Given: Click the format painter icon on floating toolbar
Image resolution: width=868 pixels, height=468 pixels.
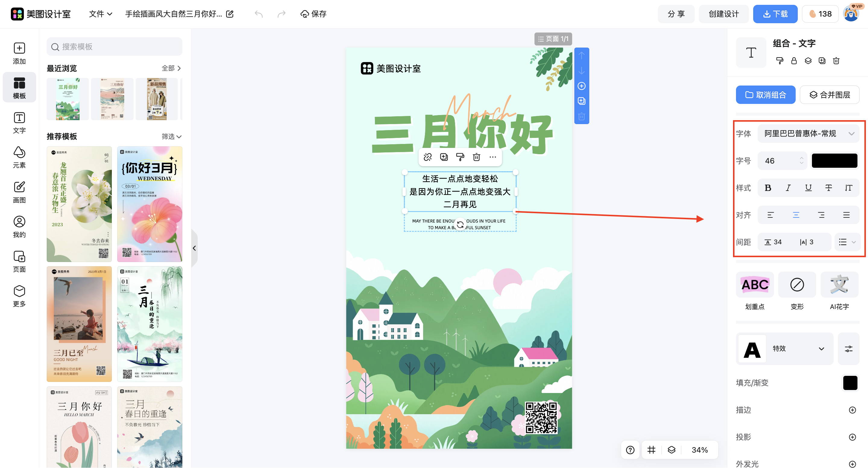Looking at the screenshot, I should point(460,157).
